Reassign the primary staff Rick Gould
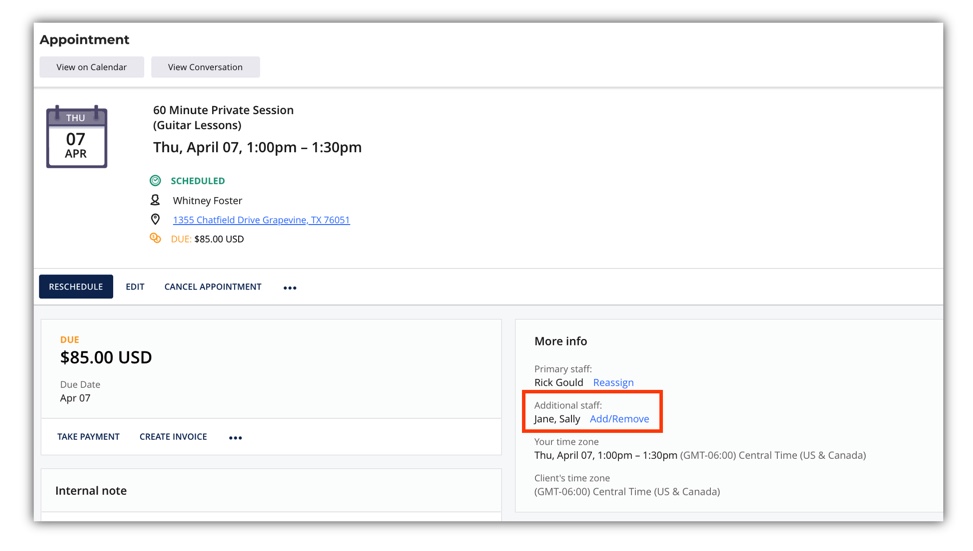This screenshot has height=551, width=973. (x=613, y=383)
